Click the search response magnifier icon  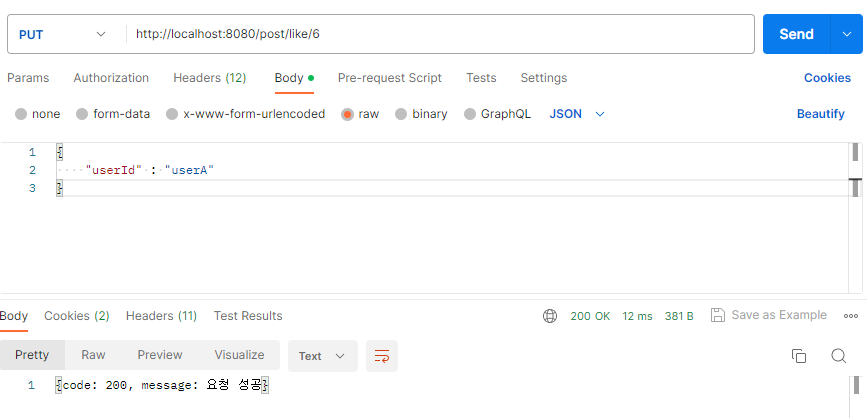pos(838,356)
